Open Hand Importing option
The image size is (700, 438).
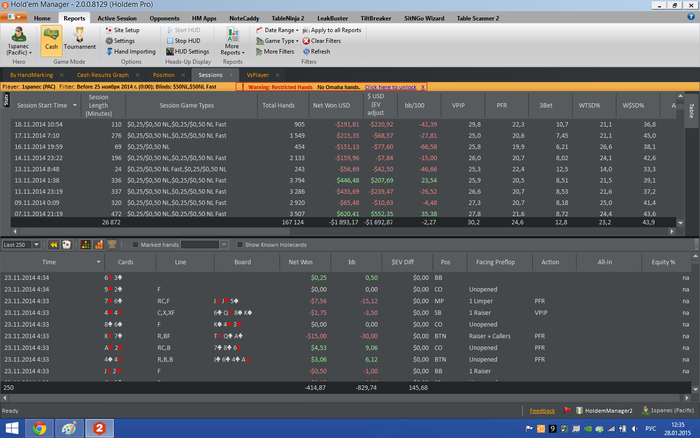[130, 51]
